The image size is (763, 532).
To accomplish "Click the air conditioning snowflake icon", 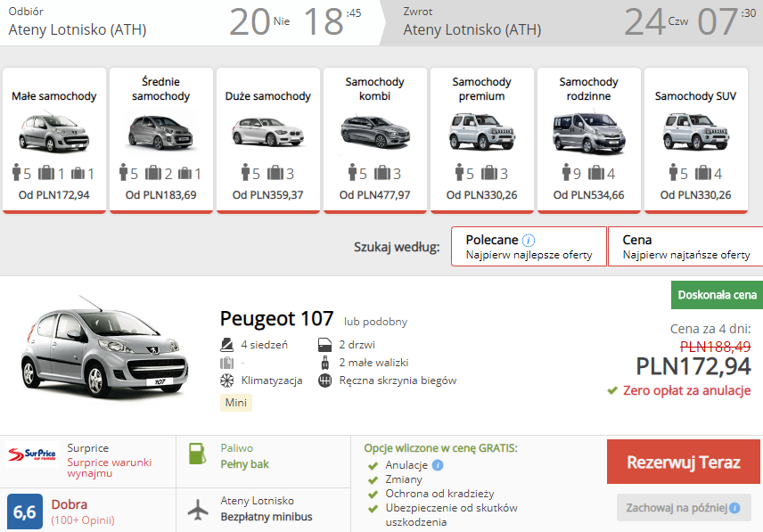I will pyautogui.click(x=226, y=381).
